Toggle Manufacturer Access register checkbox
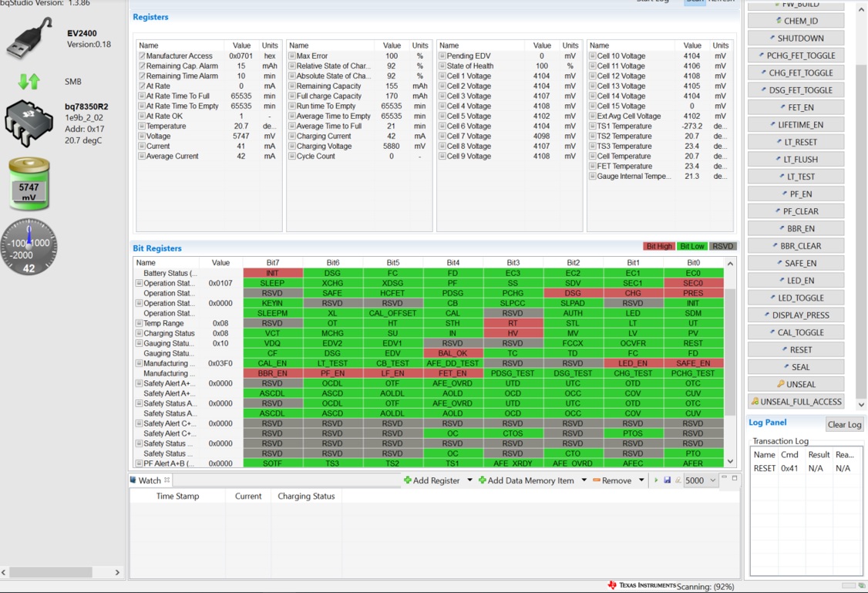 tap(142, 56)
